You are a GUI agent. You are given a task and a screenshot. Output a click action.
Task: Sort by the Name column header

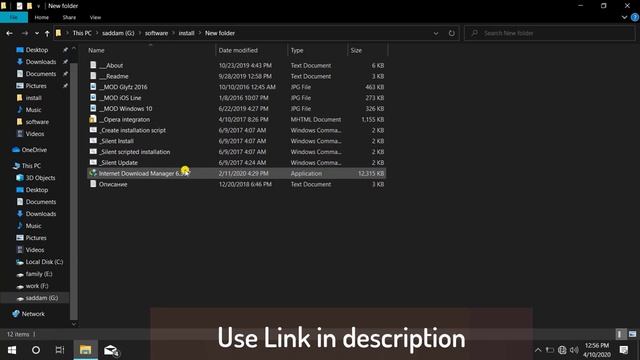click(96, 50)
